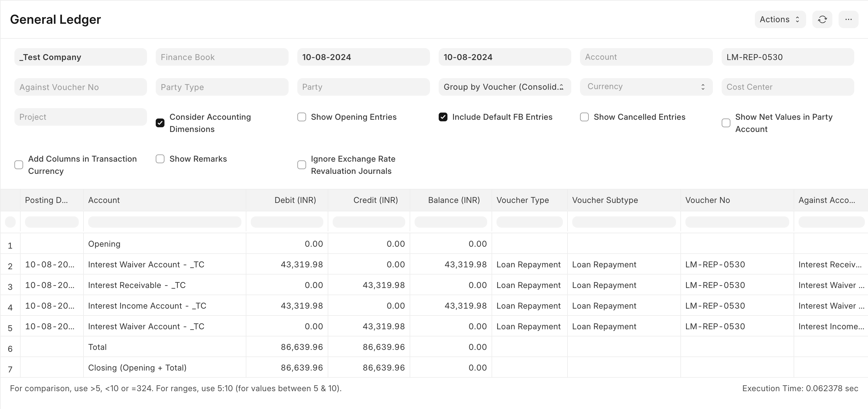
Task: Uncheck Consider Accounting Dimensions
Action: 160,123
